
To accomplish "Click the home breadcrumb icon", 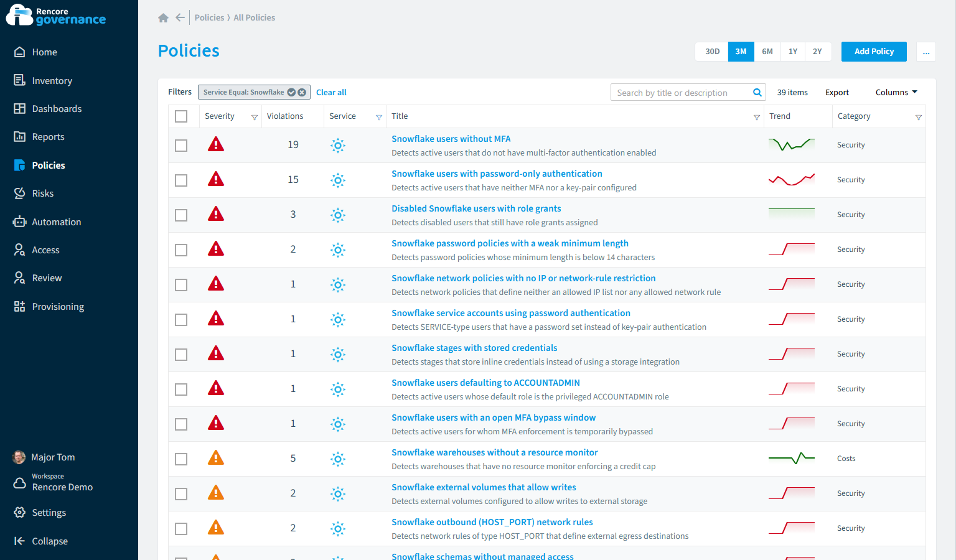I will 163,18.
